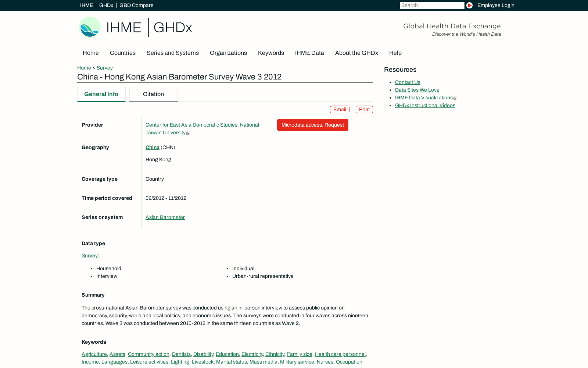Click the 'Urban-rural representative' list item
588x368 pixels.
(x=263, y=276)
